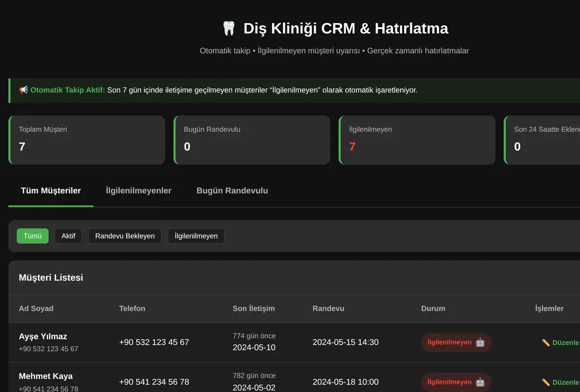Filter customers by Aktif
The height and width of the screenshot is (392, 580).
(x=69, y=236)
